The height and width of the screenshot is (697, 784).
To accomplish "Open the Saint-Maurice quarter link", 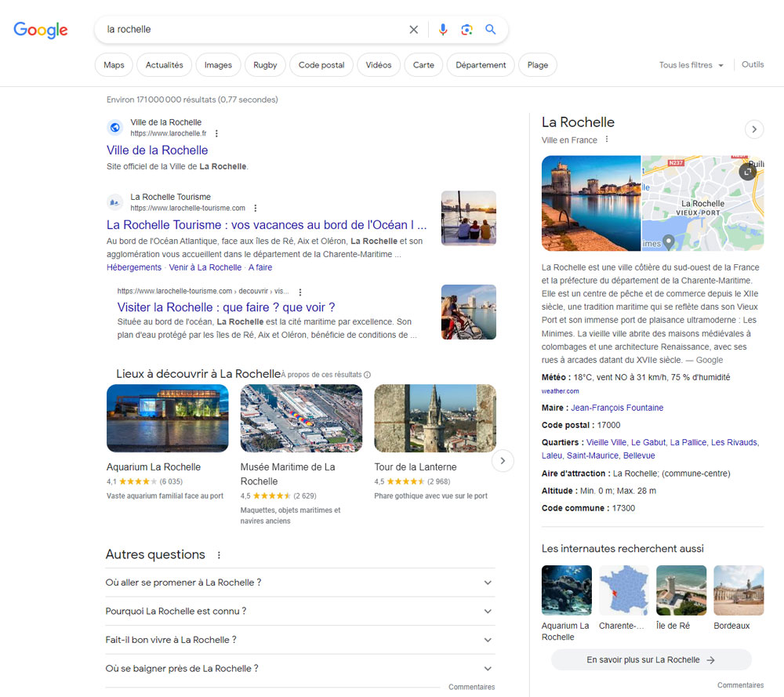I will (x=593, y=456).
